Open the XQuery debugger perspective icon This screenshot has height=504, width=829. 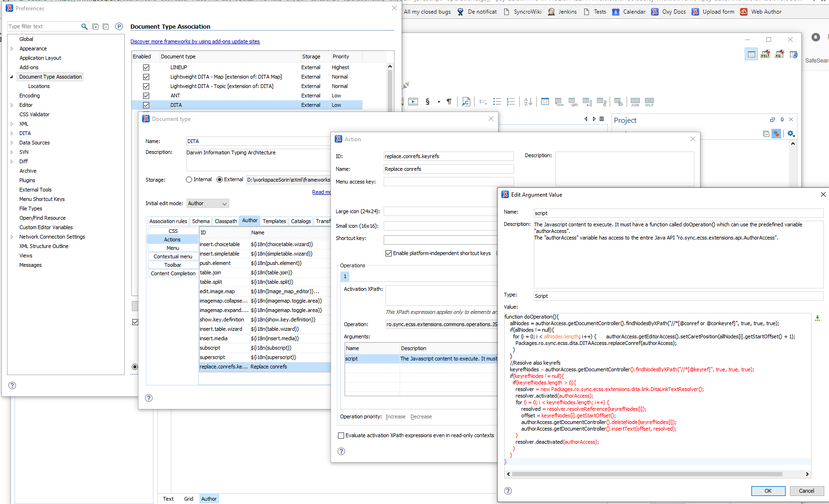(780, 54)
